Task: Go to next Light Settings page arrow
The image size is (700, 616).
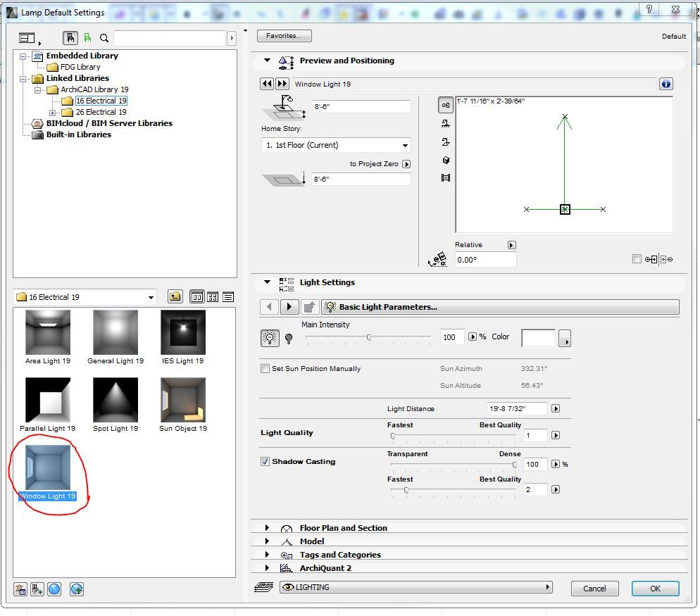Action: tap(289, 307)
